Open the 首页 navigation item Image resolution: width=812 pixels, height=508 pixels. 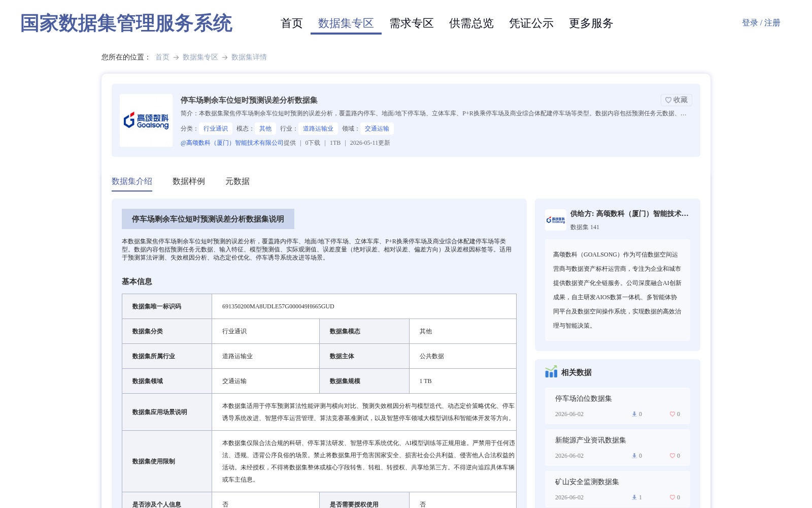coord(292,23)
